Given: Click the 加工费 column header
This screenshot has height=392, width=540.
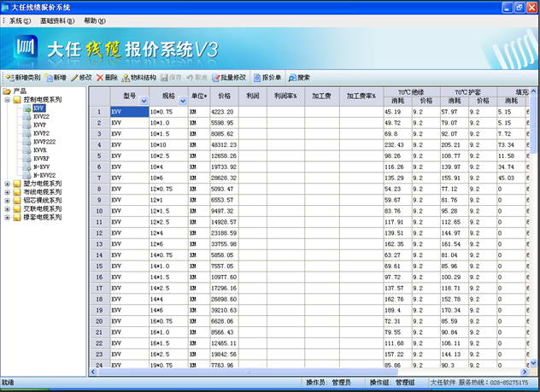Looking at the screenshot, I should [322, 97].
